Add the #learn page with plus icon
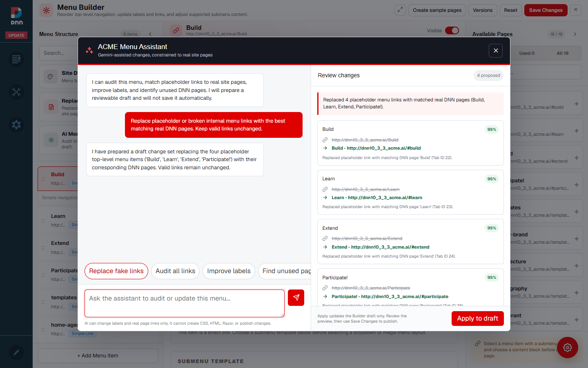 [577, 131]
